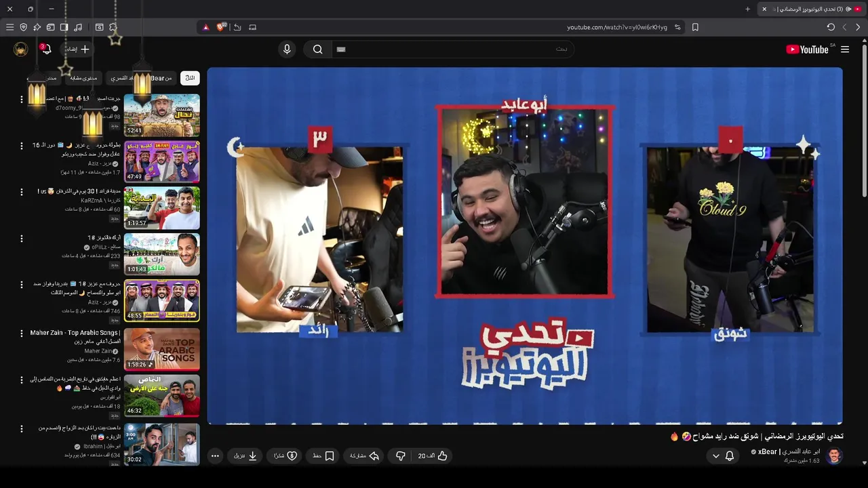Screen dimensions: 868x488
Task: Close the YouTube browser tab
Action: [764, 9]
